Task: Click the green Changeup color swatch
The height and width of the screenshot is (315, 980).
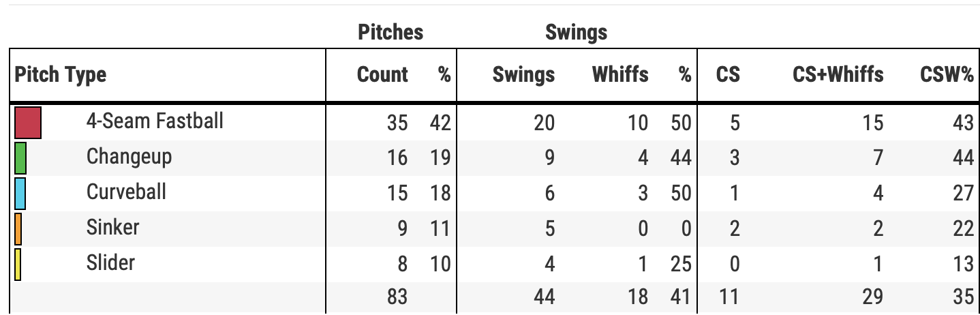Action: coord(20,157)
